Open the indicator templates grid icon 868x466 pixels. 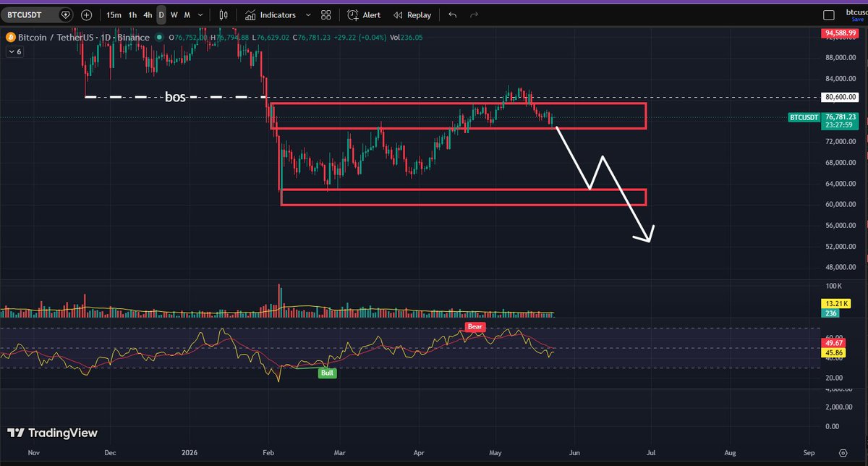click(326, 14)
